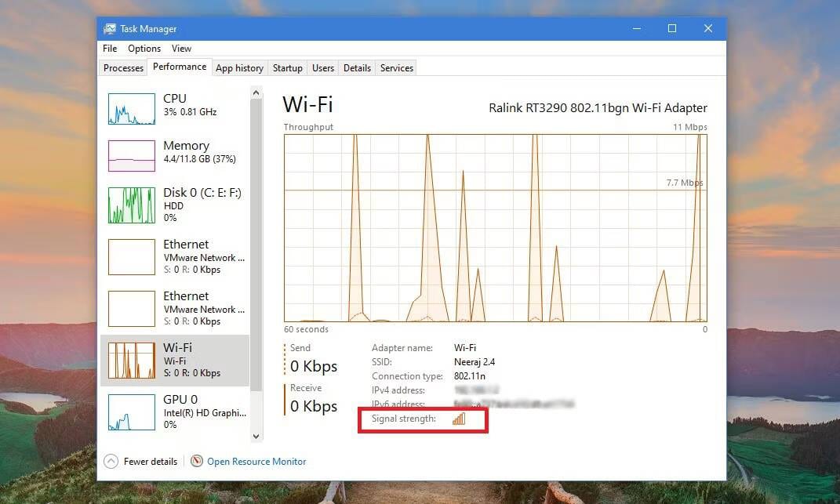Switch to the Services tab

click(396, 68)
